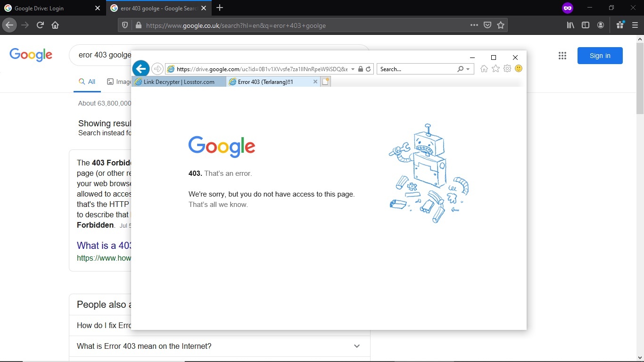Reload the Firefox page
The width and height of the screenshot is (644, 362).
coord(40,25)
